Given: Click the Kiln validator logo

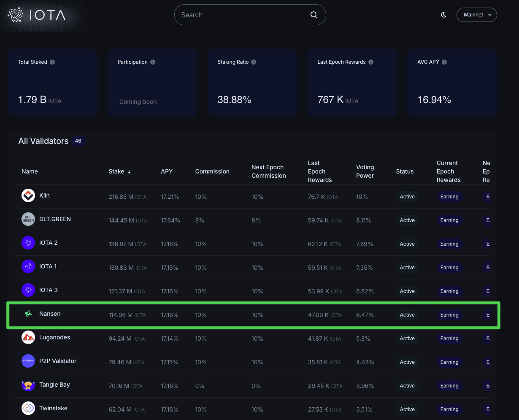Looking at the screenshot, I should (28, 196).
